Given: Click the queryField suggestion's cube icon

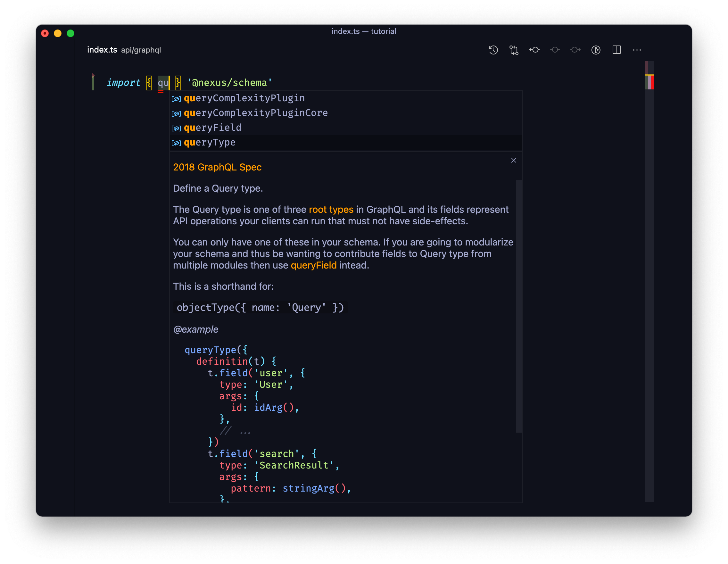Looking at the screenshot, I should [176, 128].
